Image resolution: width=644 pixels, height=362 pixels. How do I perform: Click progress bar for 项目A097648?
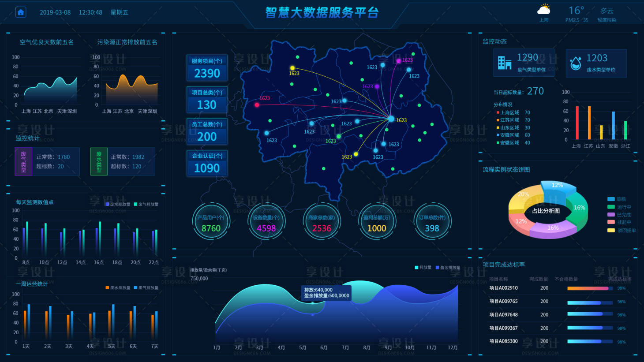coord(589,314)
